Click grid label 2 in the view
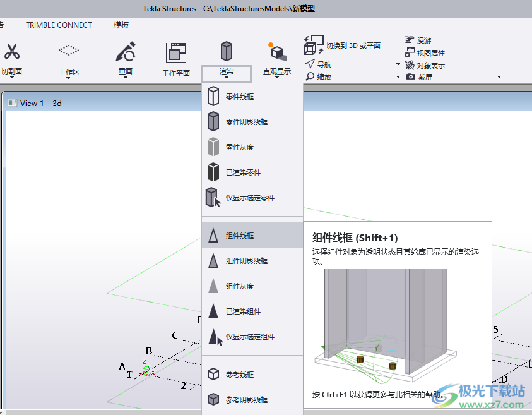This screenshot has height=415, width=532. coord(183,386)
